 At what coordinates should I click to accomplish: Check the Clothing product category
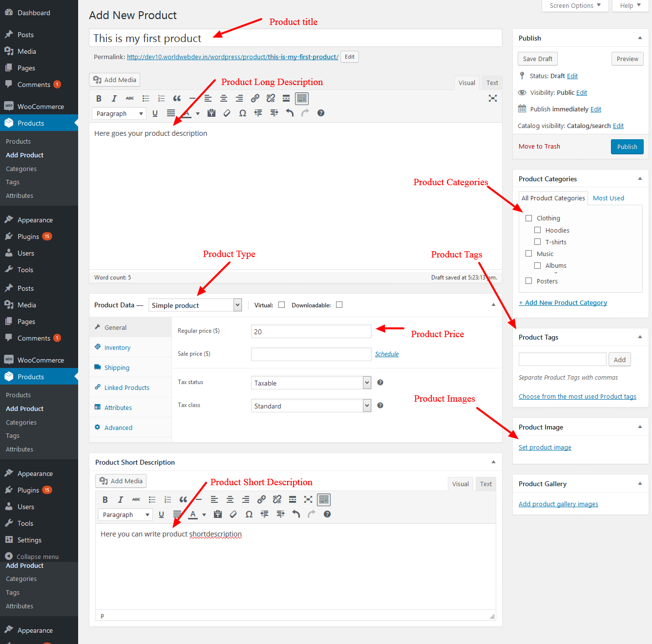529,218
